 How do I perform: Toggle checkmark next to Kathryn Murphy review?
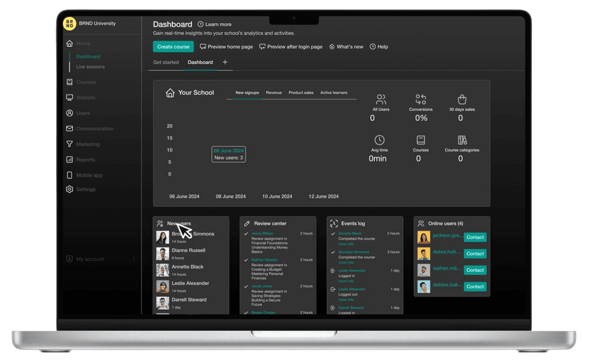coord(246,260)
